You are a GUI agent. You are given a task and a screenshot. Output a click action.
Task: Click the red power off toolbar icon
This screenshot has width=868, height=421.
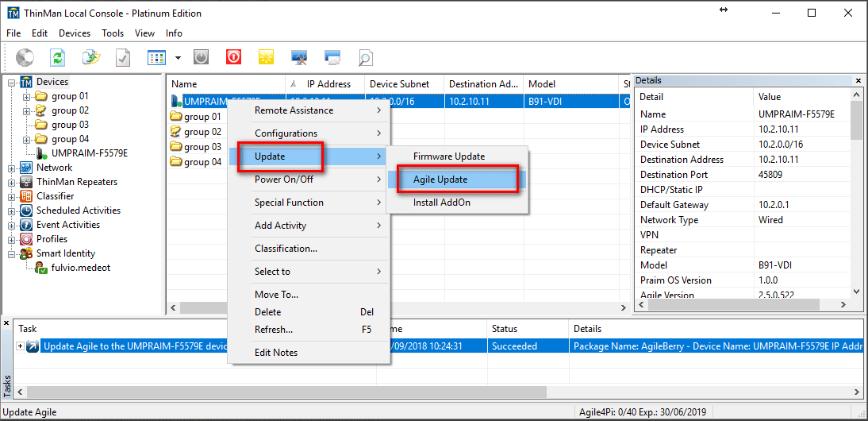click(x=233, y=57)
